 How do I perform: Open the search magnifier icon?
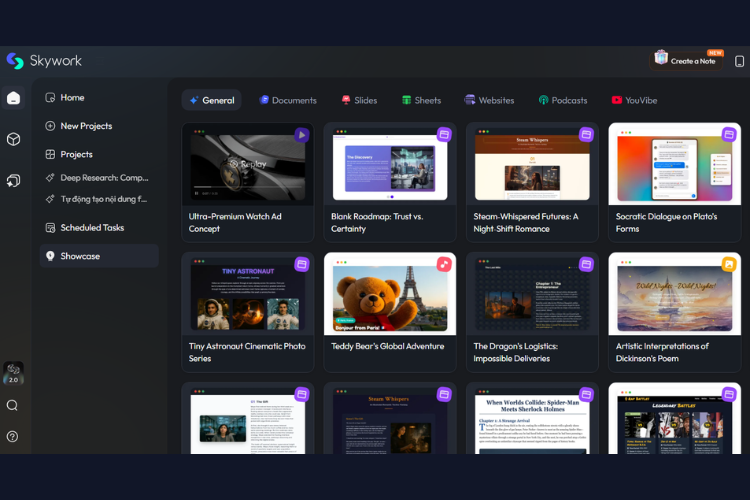12,406
